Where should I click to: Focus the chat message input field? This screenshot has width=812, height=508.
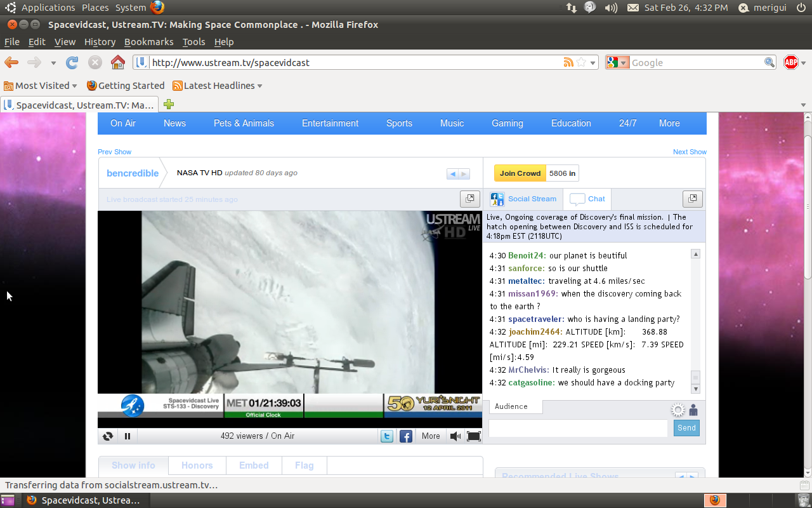coord(578,428)
